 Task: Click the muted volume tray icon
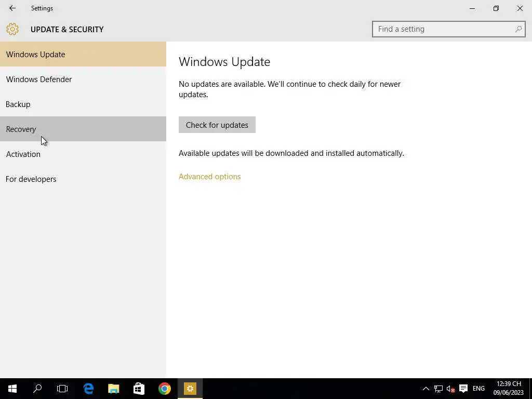(450, 389)
